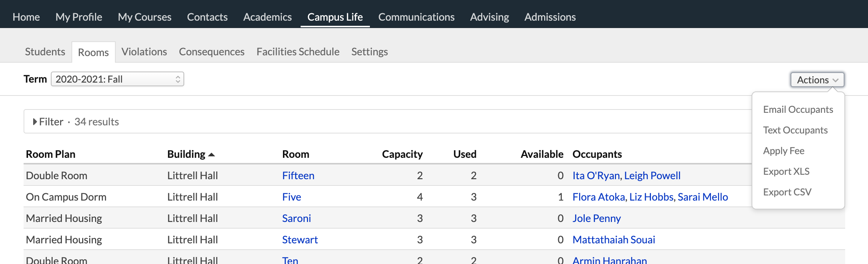Sort table by Building column arrow
Image resolution: width=868 pixels, height=264 pixels.
coord(211,154)
